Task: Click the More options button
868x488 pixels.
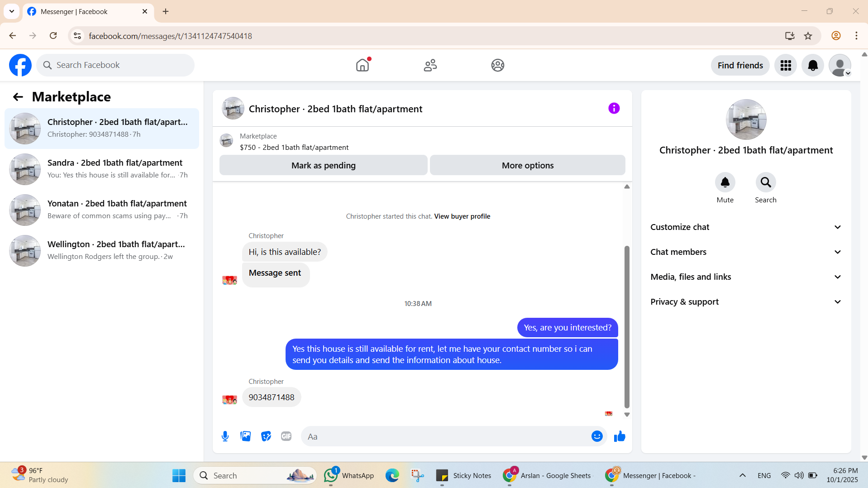Action: 527,165
